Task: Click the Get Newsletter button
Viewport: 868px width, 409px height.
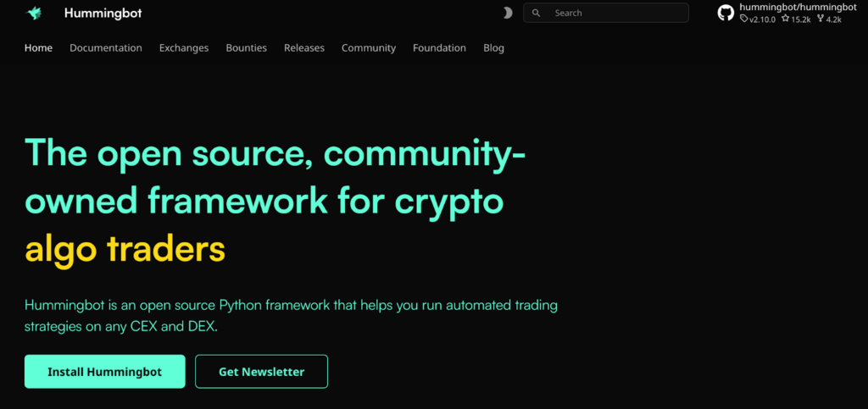Action: click(261, 372)
